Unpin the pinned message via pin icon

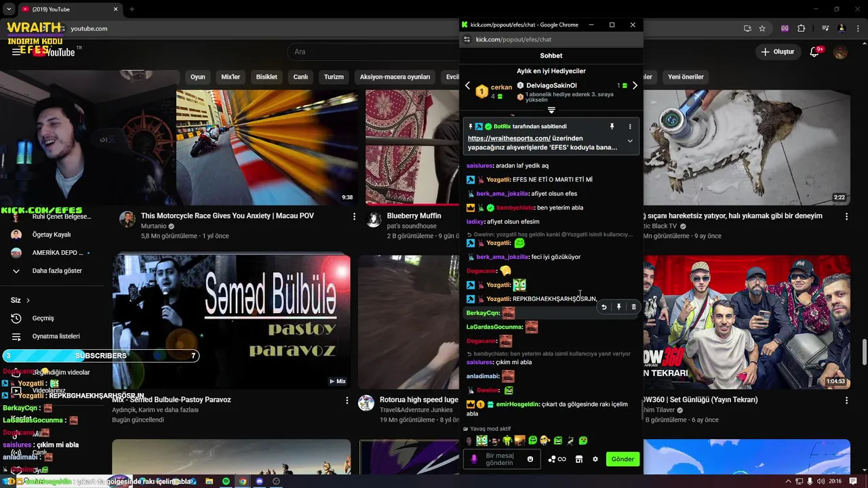point(612,127)
